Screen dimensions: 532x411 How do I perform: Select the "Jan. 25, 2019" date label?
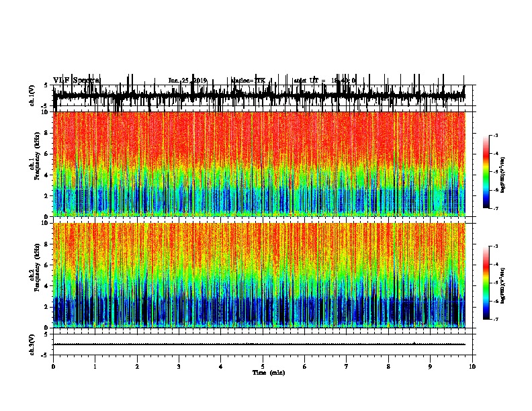point(187,81)
